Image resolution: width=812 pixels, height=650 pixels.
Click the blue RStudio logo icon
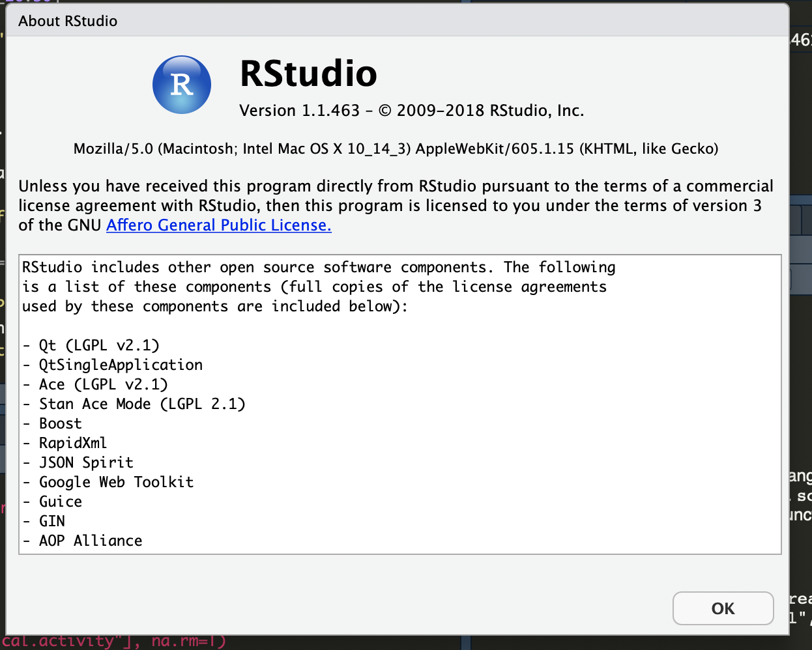pos(181,85)
